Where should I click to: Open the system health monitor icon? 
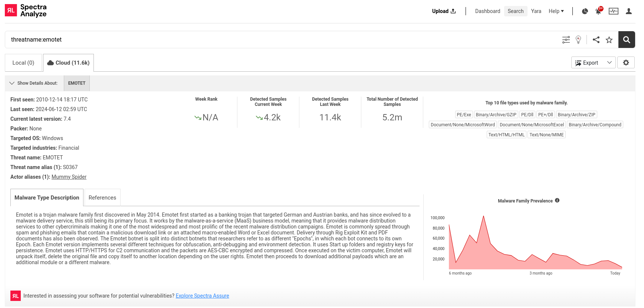[614, 11]
